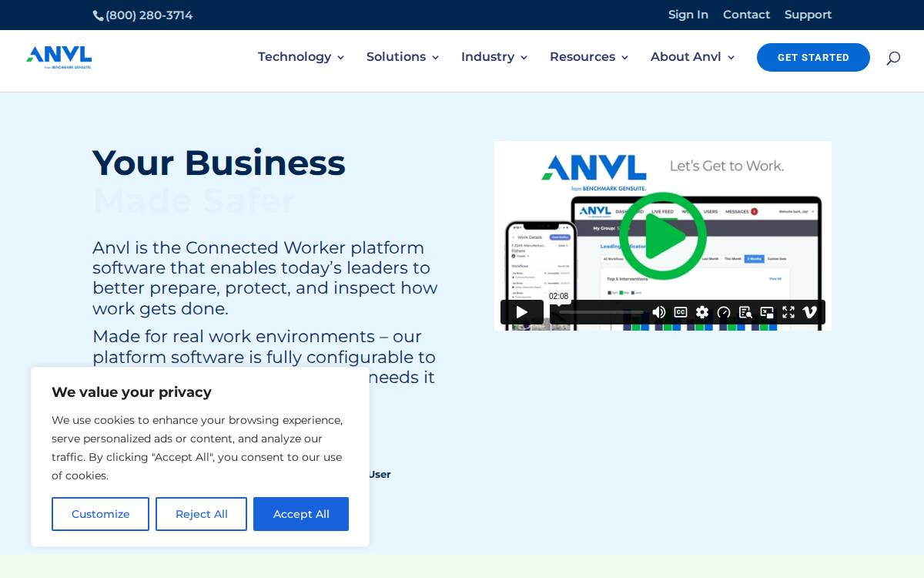Open the site search magnifier icon
924x578 pixels.
pos(893,58)
